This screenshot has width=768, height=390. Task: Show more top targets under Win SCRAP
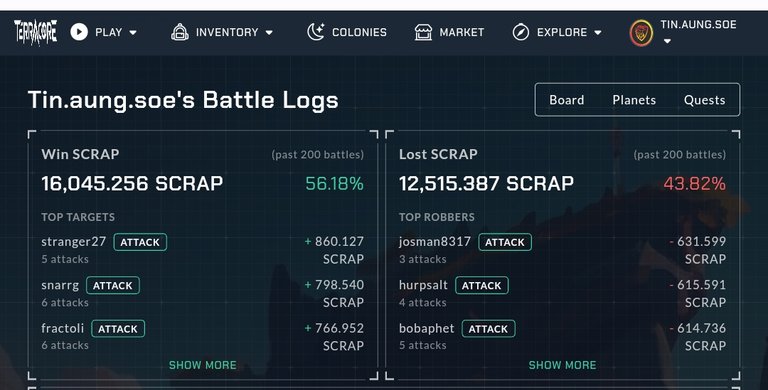tap(203, 365)
